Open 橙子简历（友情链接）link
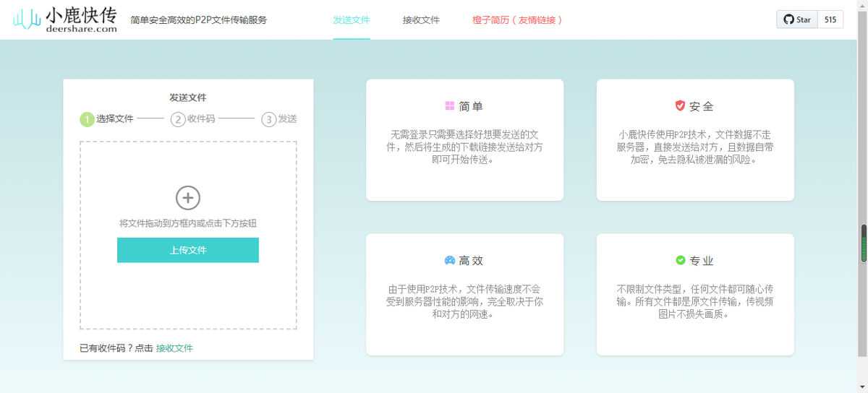 click(x=517, y=20)
